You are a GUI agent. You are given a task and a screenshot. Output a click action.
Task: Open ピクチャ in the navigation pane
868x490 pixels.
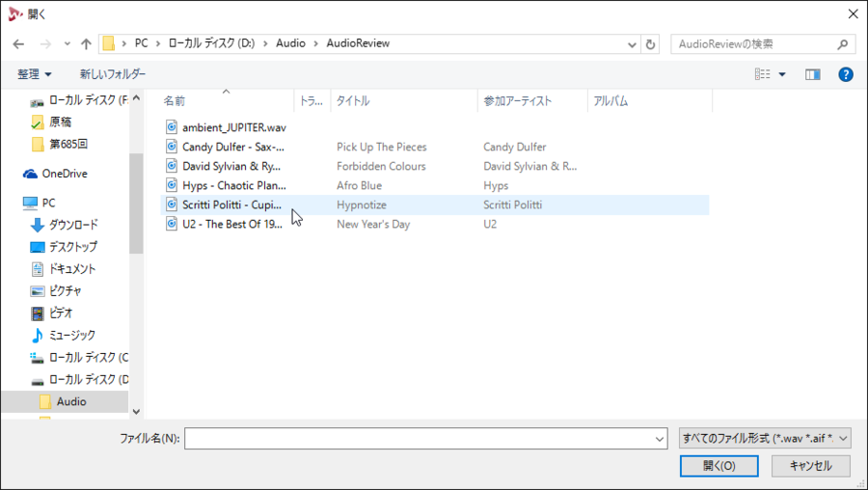tap(55, 291)
